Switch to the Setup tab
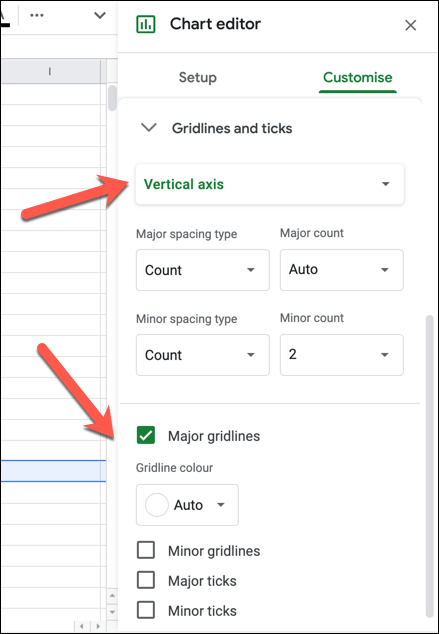Image resolution: width=439 pixels, height=634 pixels. 198,77
